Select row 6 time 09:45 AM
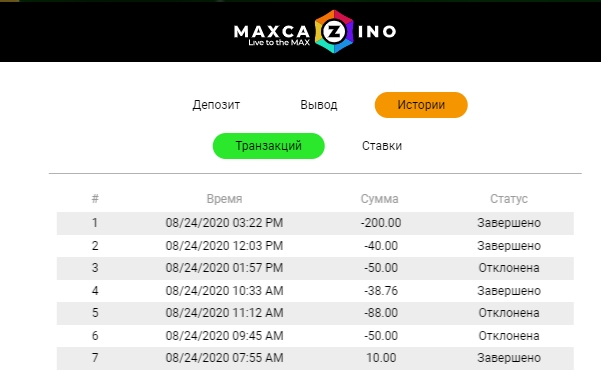Viewport: 601px width, 384px height. pyautogui.click(x=224, y=336)
